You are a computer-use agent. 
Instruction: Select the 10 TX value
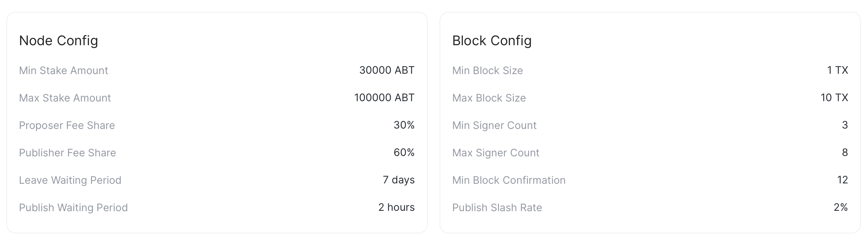tap(834, 98)
